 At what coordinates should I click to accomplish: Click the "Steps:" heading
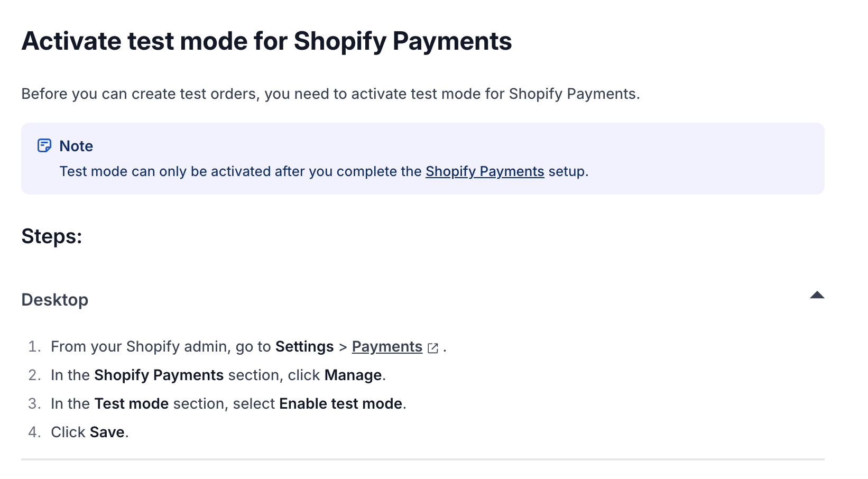pos(52,236)
